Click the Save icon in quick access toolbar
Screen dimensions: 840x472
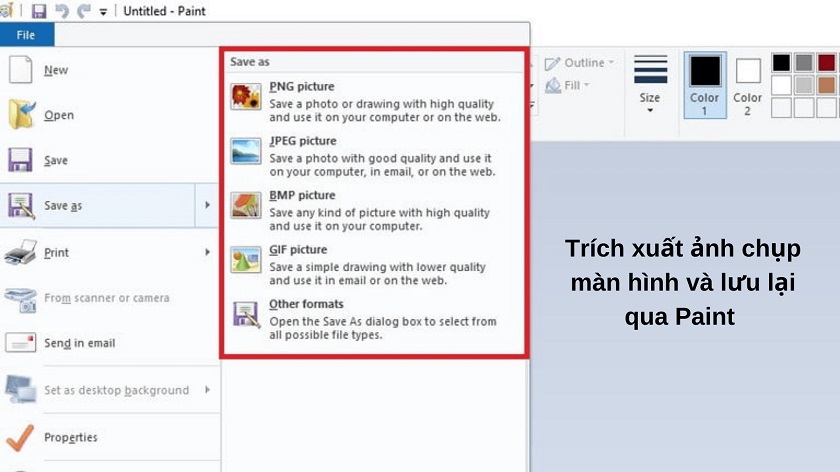pos(39,11)
